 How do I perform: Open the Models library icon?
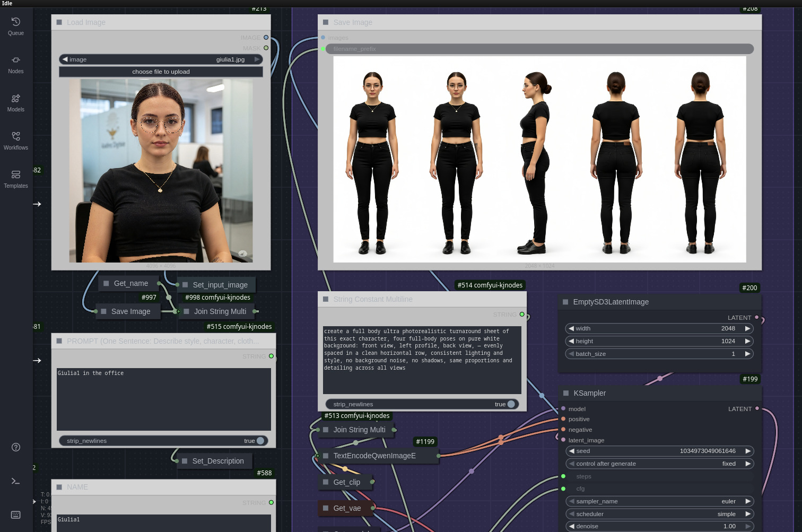coord(16,102)
